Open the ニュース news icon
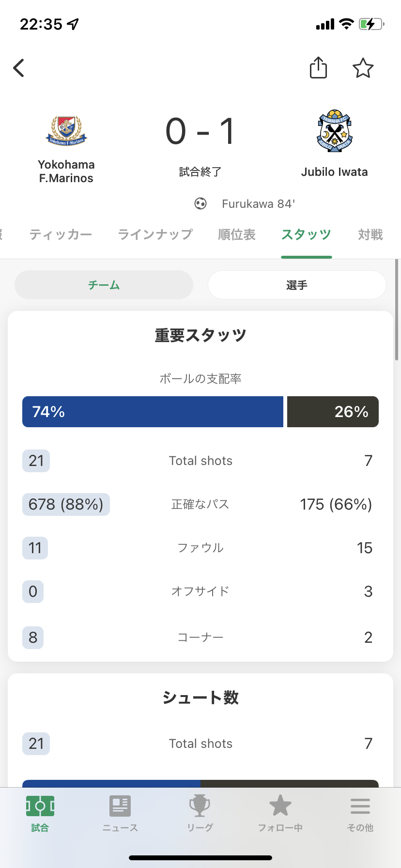Image resolution: width=401 pixels, height=868 pixels. (x=120, y=806)
